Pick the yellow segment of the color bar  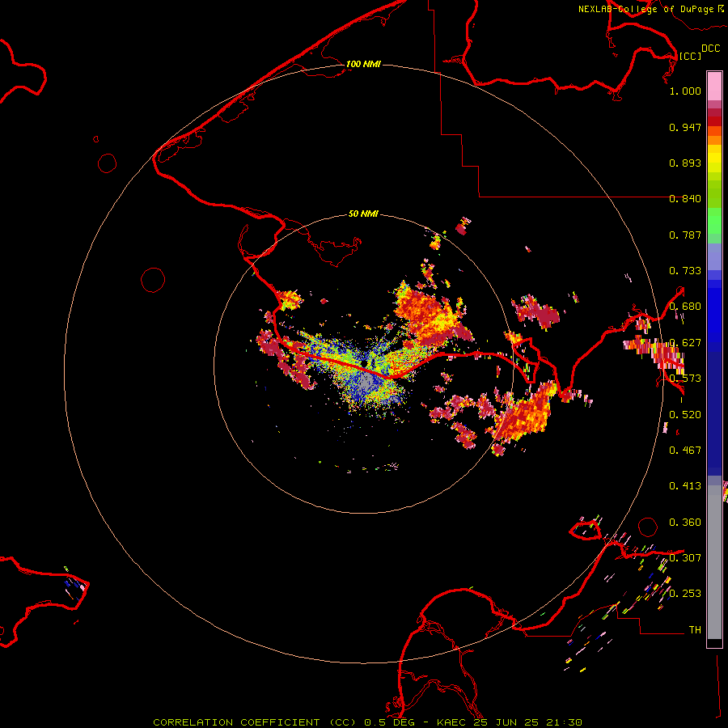coord(714,159)
